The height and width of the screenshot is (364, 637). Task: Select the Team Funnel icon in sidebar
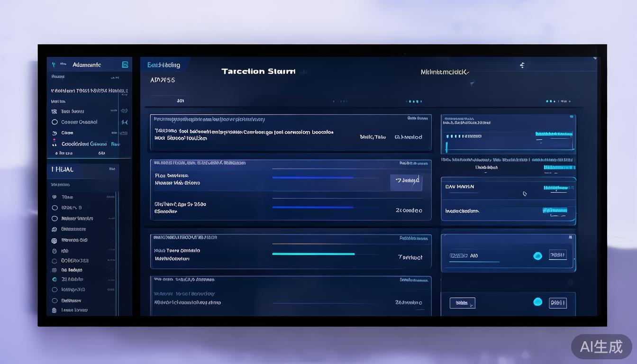(x=55, y=110)
